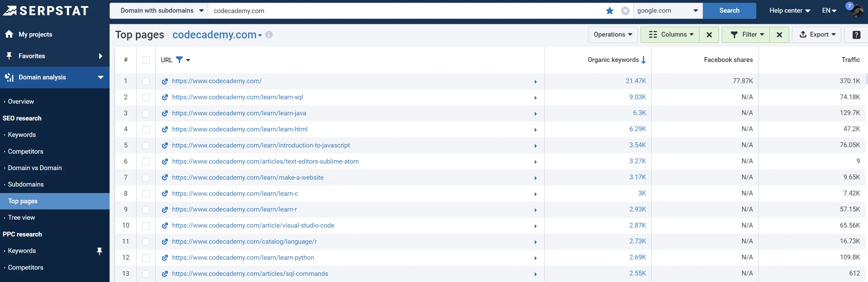
Task: Click the Traffic column header
Action: (851, 60)
